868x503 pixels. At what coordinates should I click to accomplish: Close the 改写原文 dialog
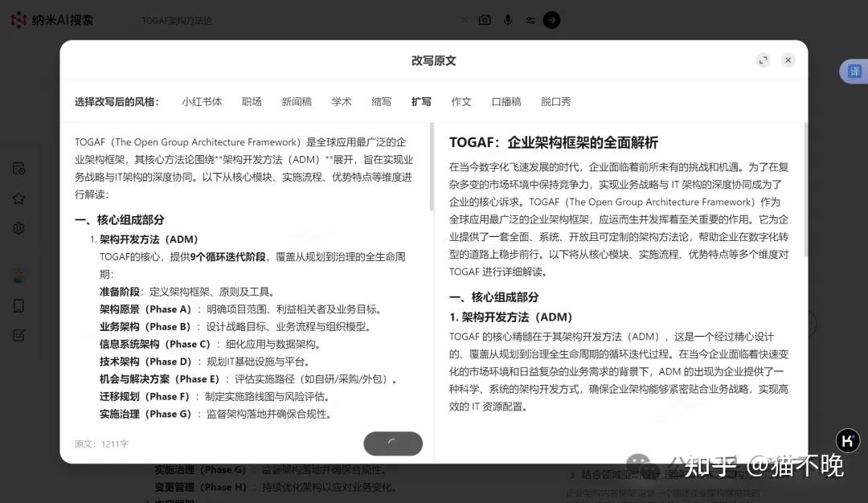[x=788, y=60]
